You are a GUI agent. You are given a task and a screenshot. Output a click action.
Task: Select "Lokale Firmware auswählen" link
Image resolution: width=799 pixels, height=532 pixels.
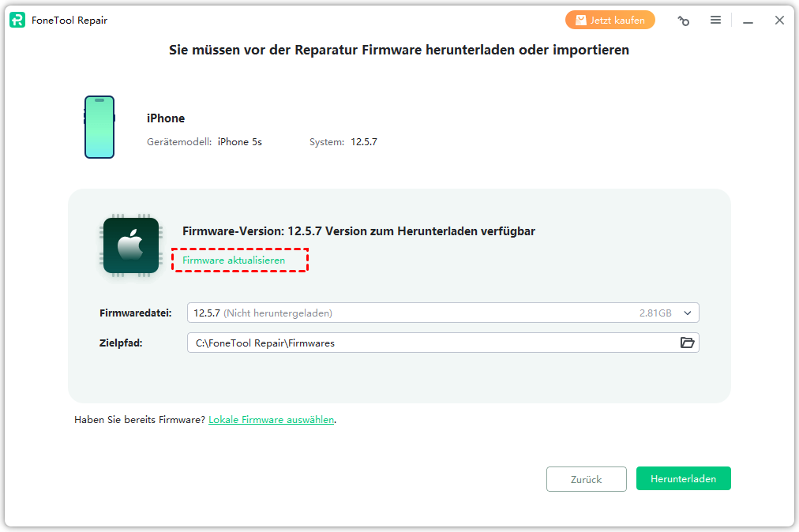(271, 420)
